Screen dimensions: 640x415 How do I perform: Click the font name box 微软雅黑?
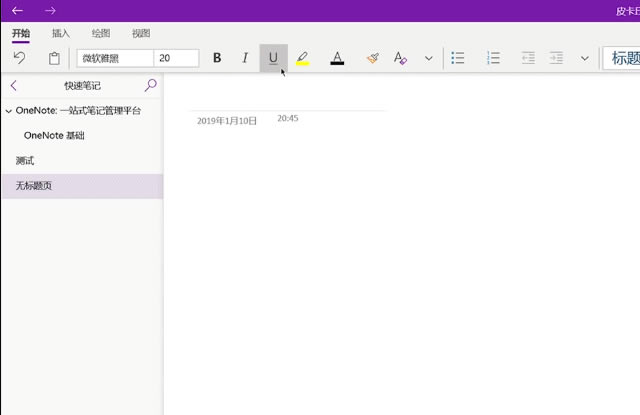115,58
